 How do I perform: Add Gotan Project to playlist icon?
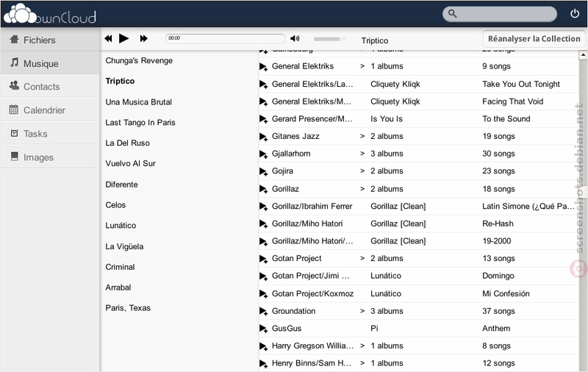pos(264,259)
